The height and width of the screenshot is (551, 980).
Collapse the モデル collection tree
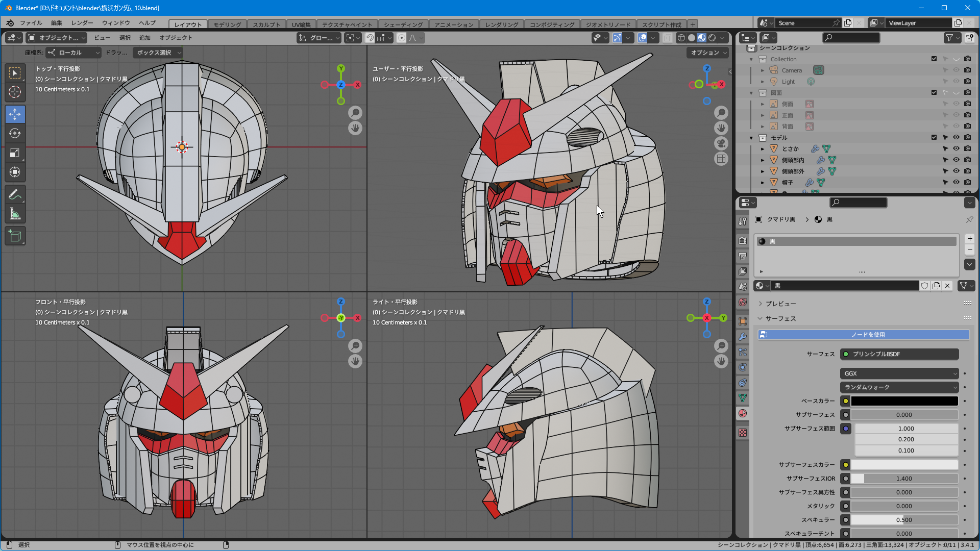[x=751, y=138]
